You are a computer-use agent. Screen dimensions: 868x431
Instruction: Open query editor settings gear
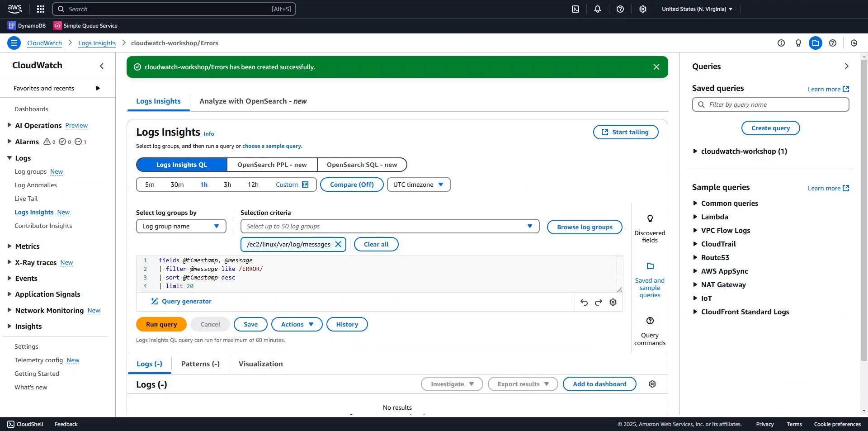(613, 303)
